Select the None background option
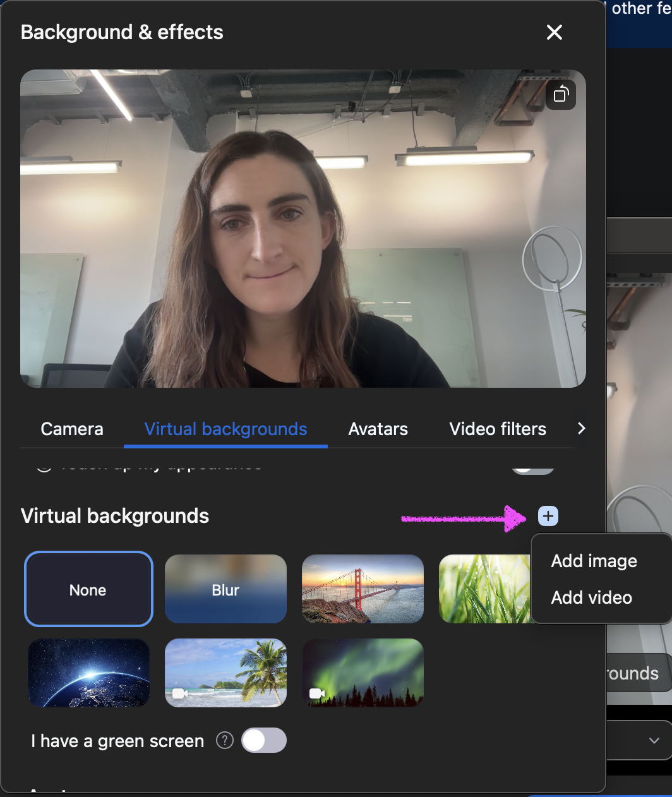Screen dimensions: 672x797 [x=88, y=589]
